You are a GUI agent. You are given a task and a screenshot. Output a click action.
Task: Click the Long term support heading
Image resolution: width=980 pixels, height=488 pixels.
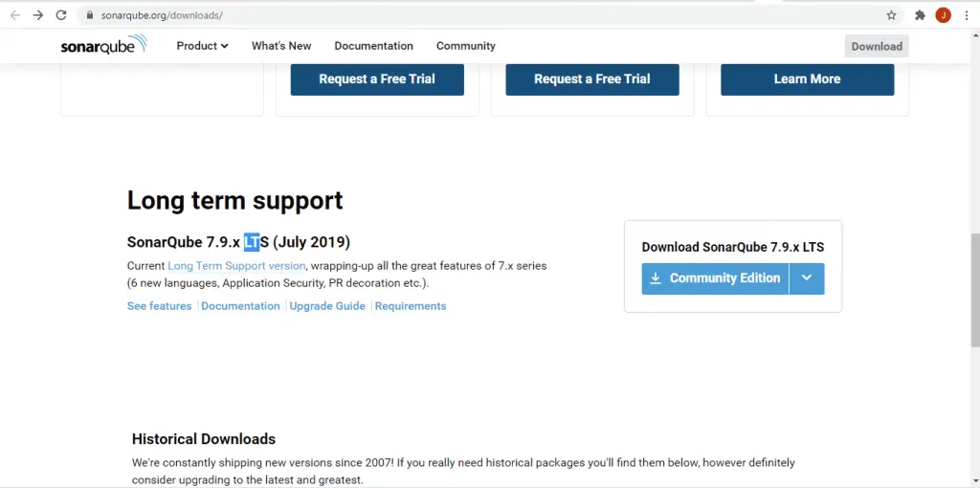click(235, 201)
